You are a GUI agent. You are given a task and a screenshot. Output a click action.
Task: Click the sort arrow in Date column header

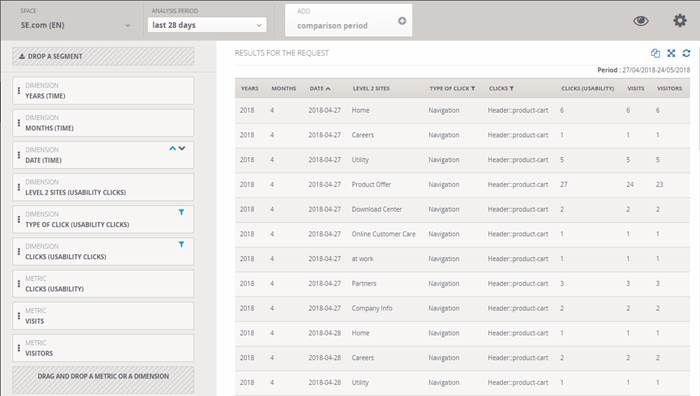[328, 89]
